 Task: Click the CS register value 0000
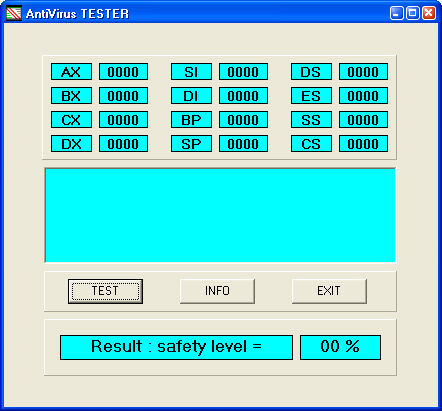[x=363, y=144]
